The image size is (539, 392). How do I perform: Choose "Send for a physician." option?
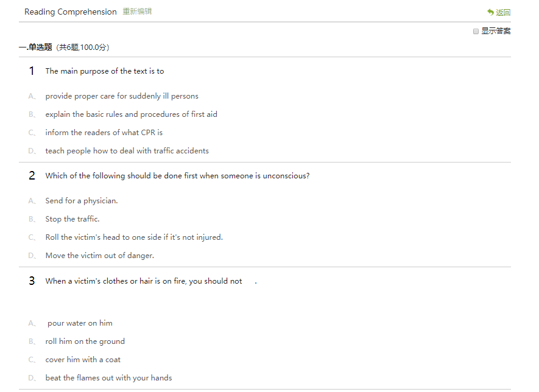pyautogui.click(x=82, y=201)
